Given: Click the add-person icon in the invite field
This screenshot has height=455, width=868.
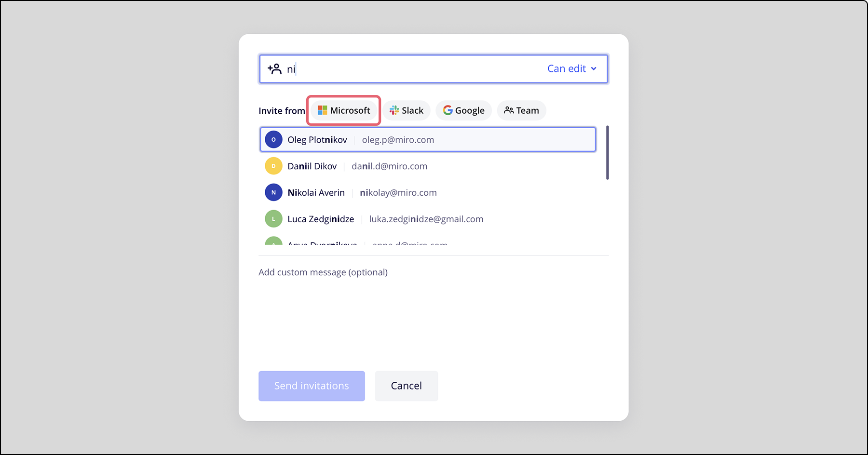Looking at the screenshot, I should [274, 69].
